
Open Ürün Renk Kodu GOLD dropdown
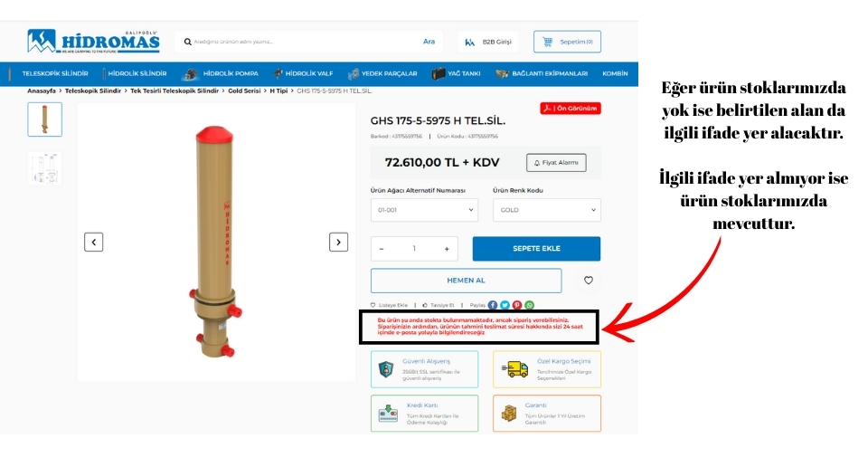tap(547, 210)
